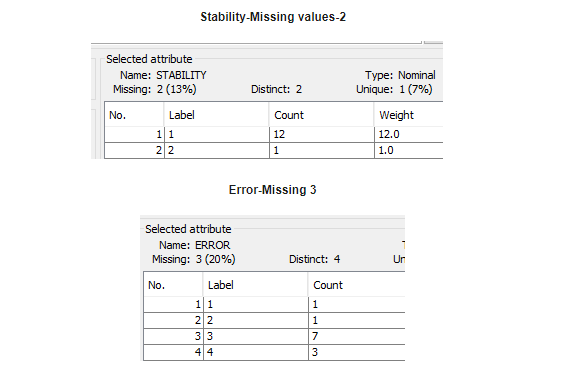Click the Label column header in ERROR table
This screenshot has height=384, width=564.
tap(255, 285)
